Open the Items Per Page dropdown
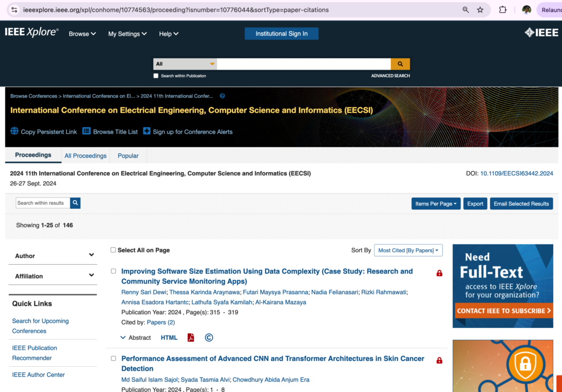Viewport: 562px width, 392px height. [436, 203]
